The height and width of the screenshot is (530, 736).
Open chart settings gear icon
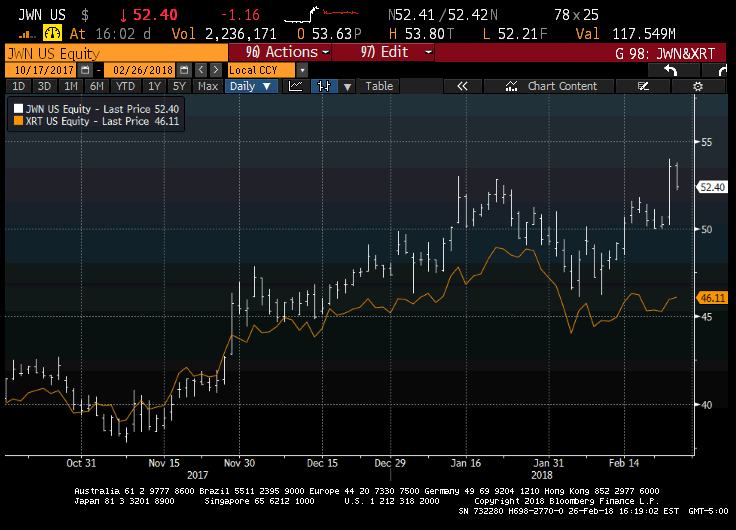pos(698,86)
